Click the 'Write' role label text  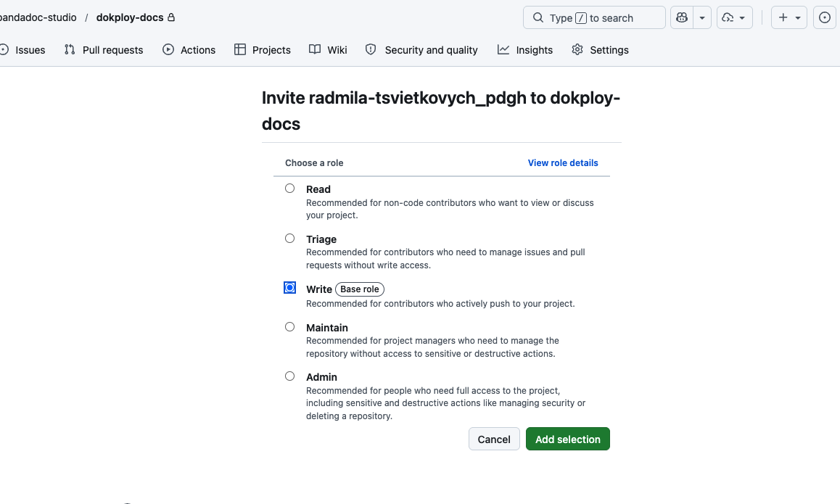tap(318, 289)
